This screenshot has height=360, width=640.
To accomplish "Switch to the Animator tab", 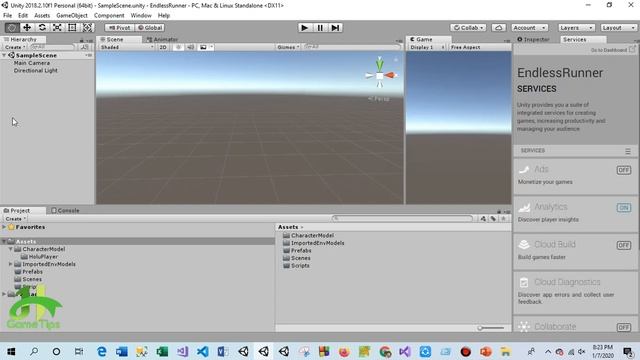I will pyautogui.click(x=162, y=40).
